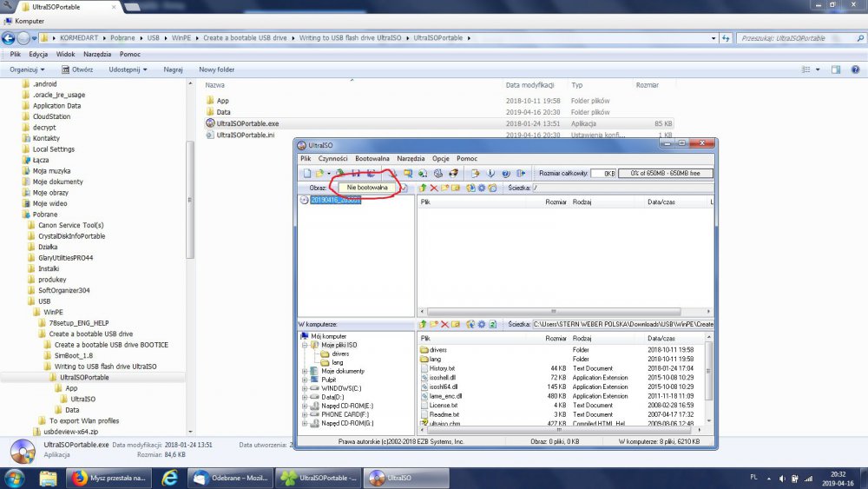
Task: Open the Bootowalna menu in UltraISO
Action: [x=372, y=159]
